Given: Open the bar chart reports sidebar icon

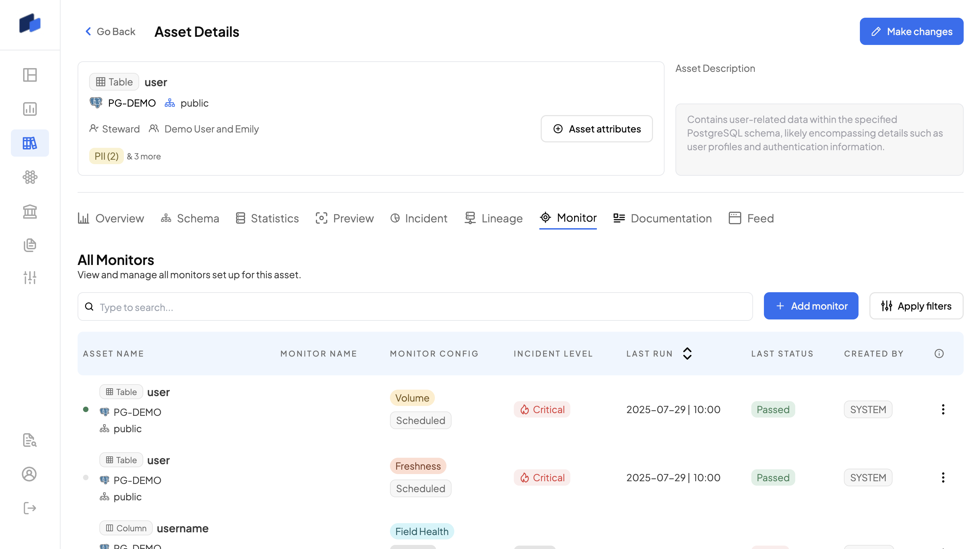Looking at the screenshot, I should point(30,109).
